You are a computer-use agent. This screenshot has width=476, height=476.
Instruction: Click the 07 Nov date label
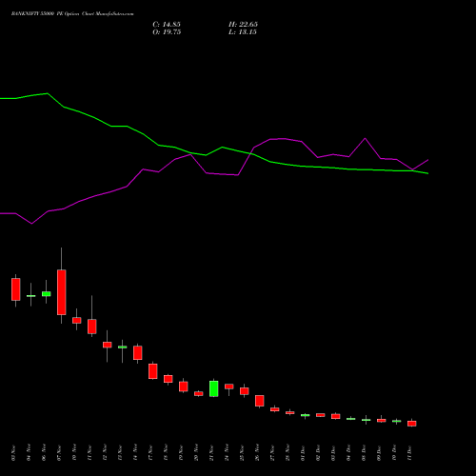click(x=59, y=453)
